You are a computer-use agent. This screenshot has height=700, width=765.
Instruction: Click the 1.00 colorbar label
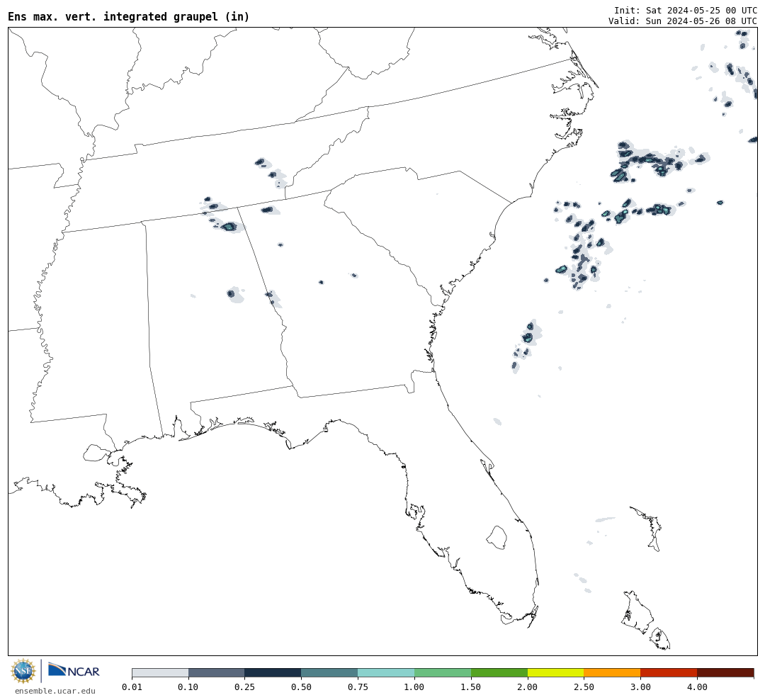click(414, 687)
